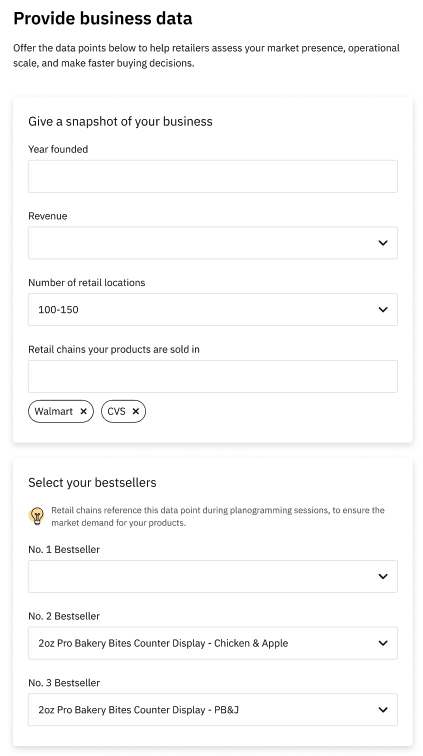Change the Chicken & Apple bestseller selection
Viewport: 423px width, 756px height.
pos(213,643)
